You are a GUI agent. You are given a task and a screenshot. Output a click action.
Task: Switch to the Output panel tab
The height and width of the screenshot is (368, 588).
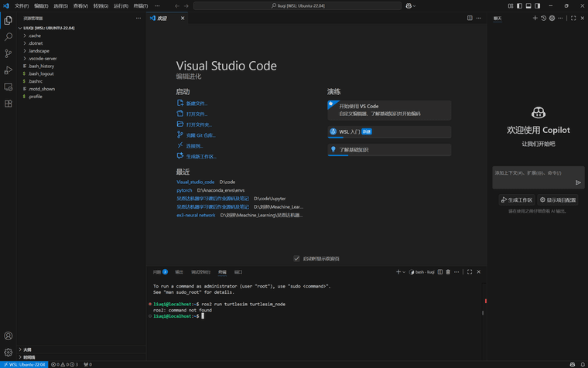point(179,272)
